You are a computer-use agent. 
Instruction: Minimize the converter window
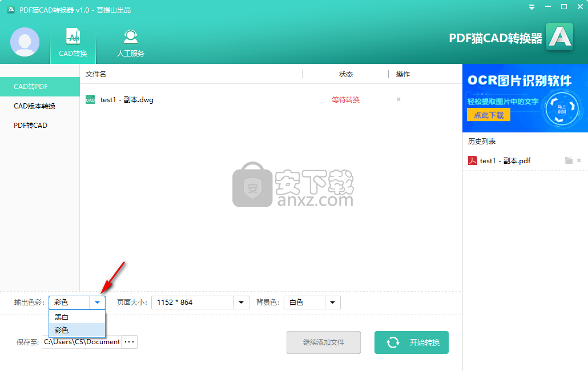pyautogui.click(x=548, y=7)
